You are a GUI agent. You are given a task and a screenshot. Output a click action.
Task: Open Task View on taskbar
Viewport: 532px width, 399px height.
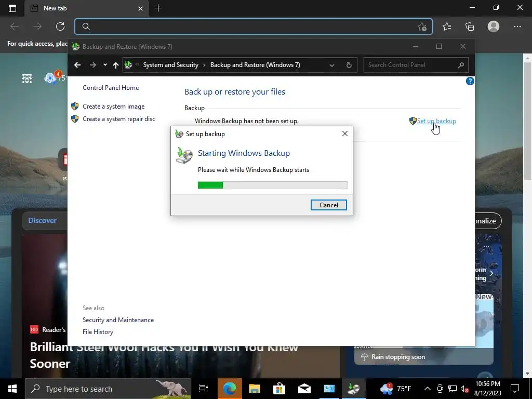pyautogui.click(x=204, y=389)
